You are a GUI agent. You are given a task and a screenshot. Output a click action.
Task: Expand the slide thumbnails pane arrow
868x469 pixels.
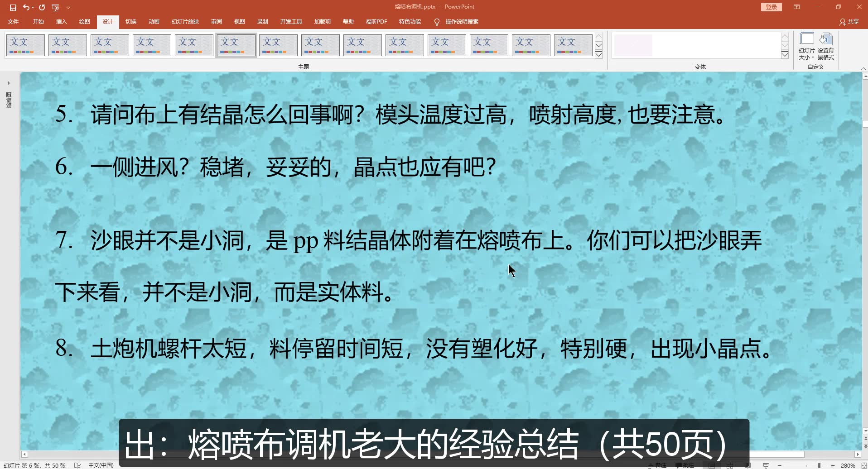click(9, 83)
